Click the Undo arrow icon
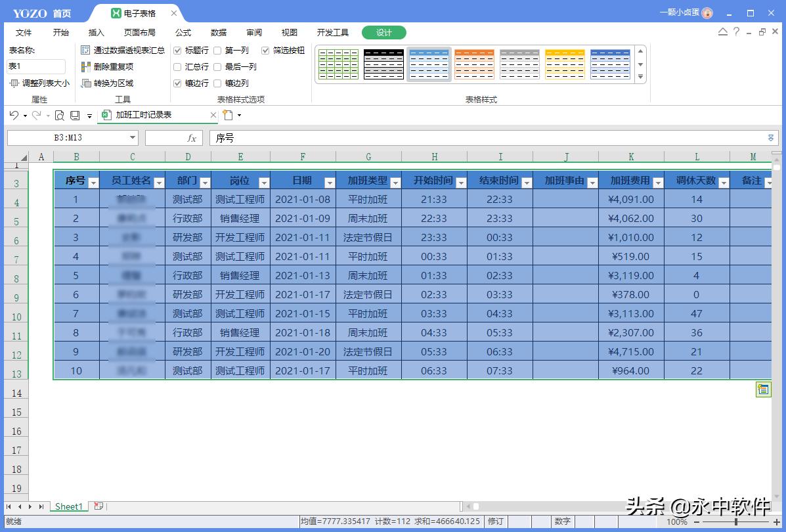This screenshot has height=532, width=786. point(13,115)
